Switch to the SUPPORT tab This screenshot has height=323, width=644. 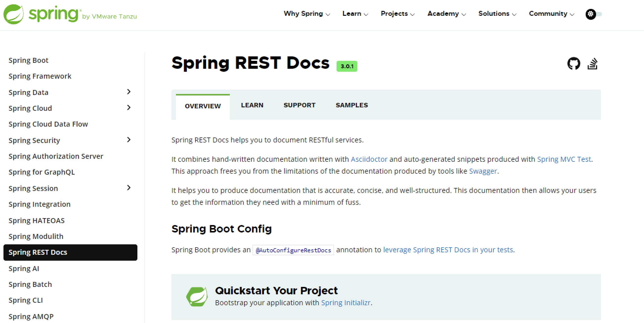[299, 105]
